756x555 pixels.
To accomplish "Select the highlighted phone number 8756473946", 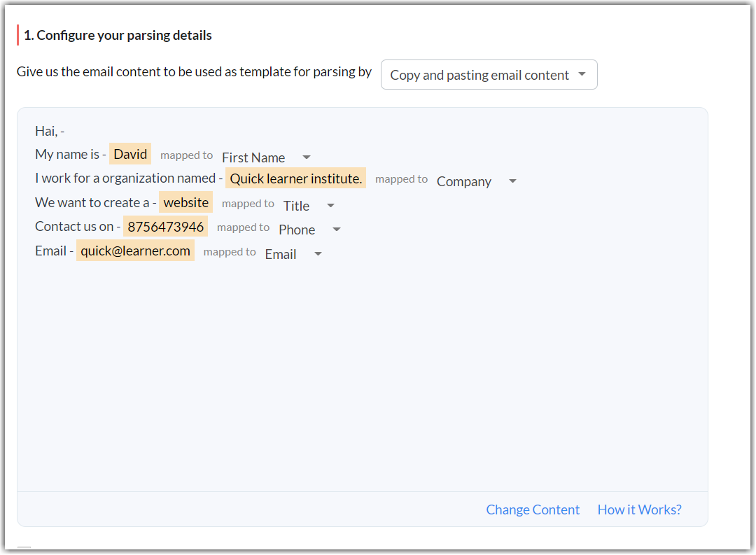I will coord(165,227).
